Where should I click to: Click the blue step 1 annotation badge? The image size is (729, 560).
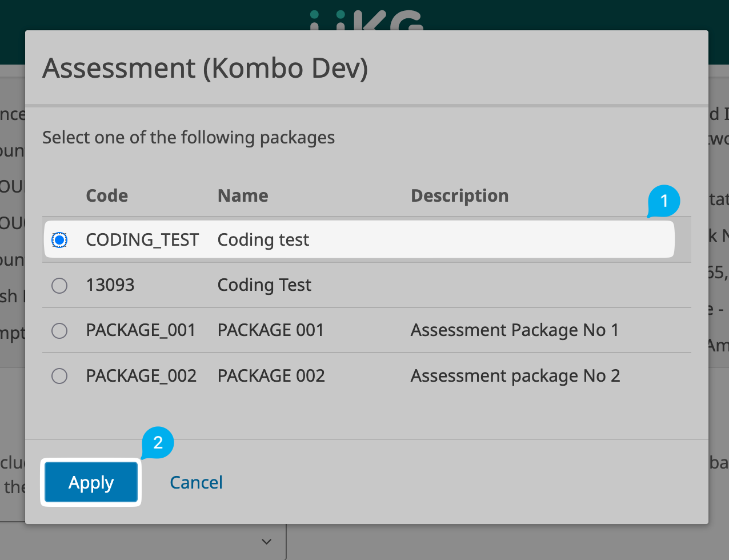(x=664, y=201)
